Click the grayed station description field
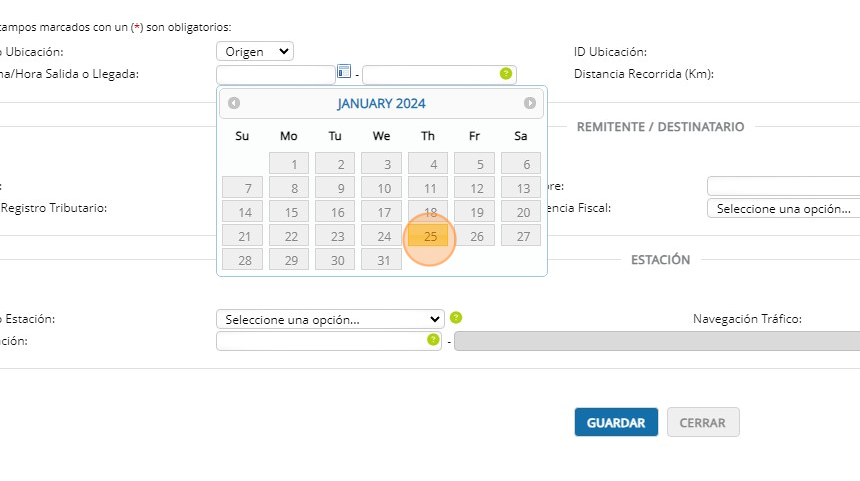 click(656, 341)
